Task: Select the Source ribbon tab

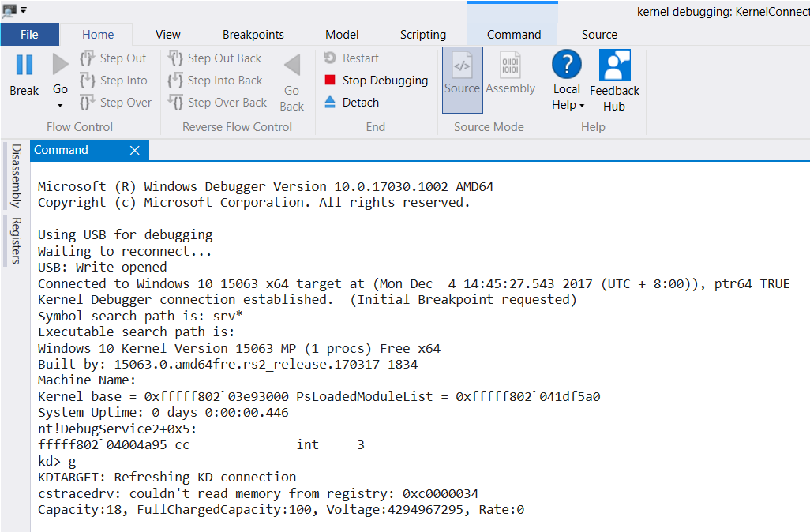Action: (x=599, y=35)
